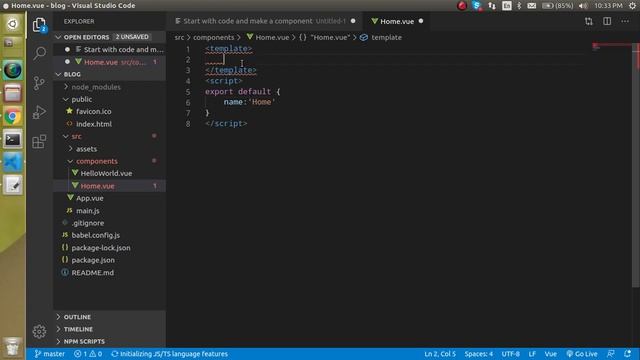Close the Untitled-1 tab via unsaved dot
Screen dimensions: 640x360
pos(353,21)
